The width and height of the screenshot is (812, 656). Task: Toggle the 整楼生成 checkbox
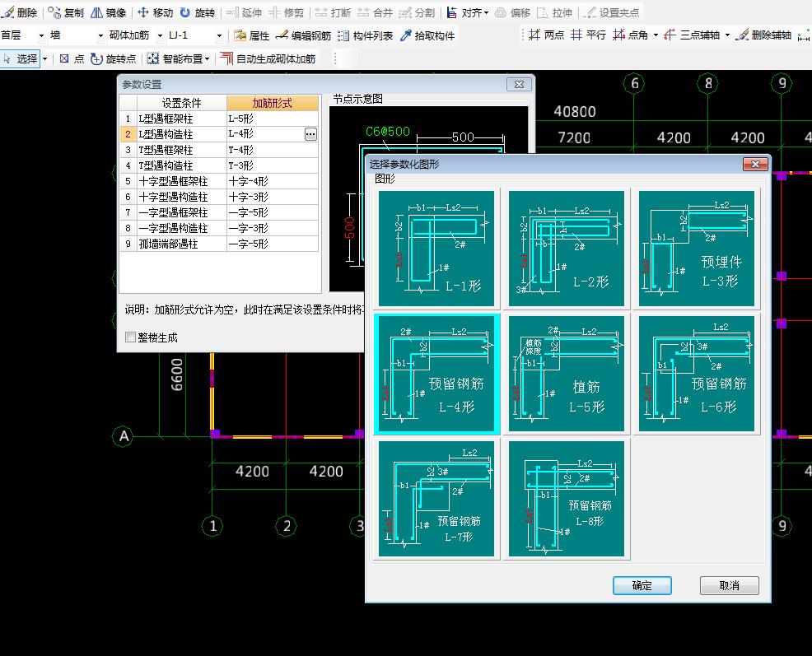point(130,337)
